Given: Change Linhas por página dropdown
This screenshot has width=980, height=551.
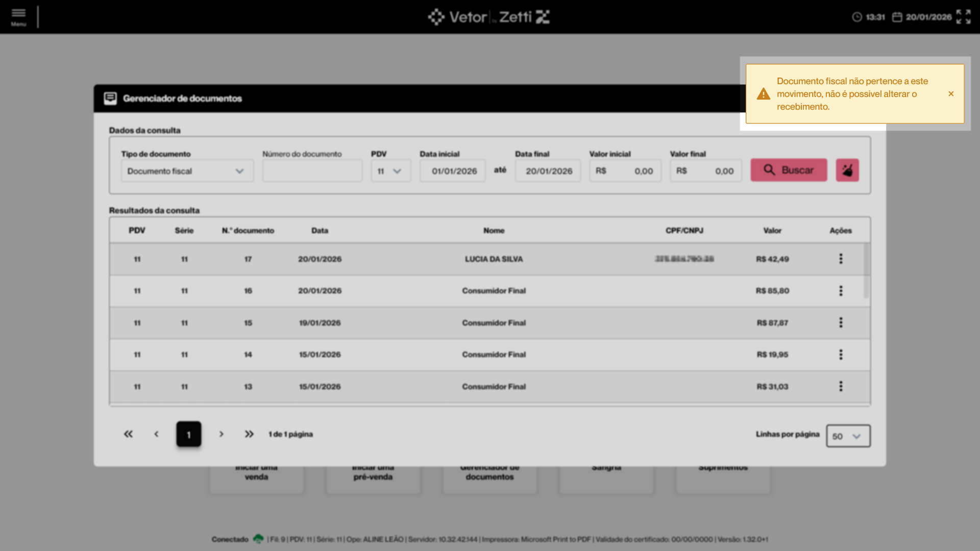Looking at the screenshot, I should [x=848, y=436].
